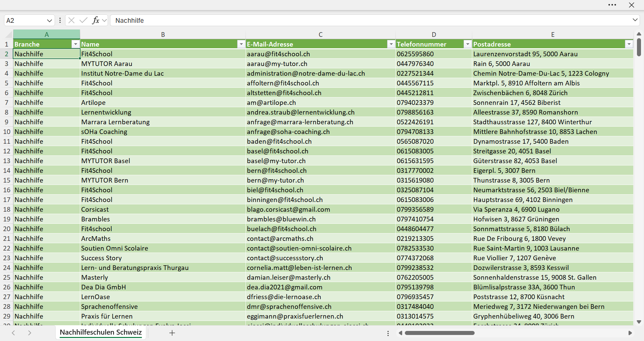Click the Marrara Lernberatung cell

[163, 122]
